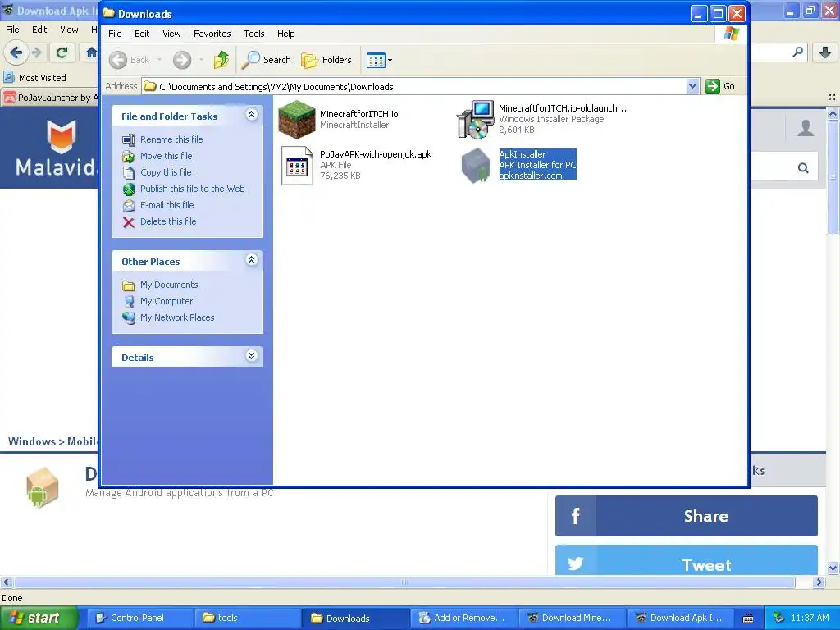This screenshot has width=840, height=630.
Task: Expand the Details panel
Action: coord(251,356)
